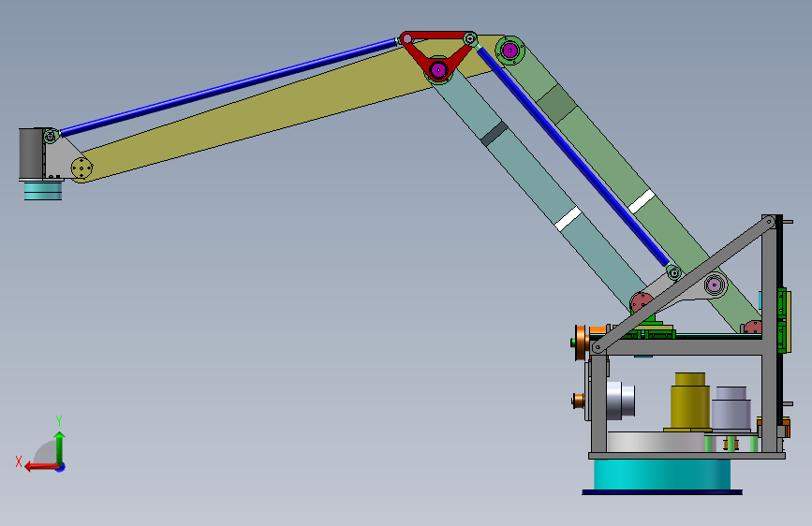Image resolution: width=812 pixels, height=526 pixels.
Task: Select the lilac pivot disc on the gray crank
Action: (x=715, y=285)
